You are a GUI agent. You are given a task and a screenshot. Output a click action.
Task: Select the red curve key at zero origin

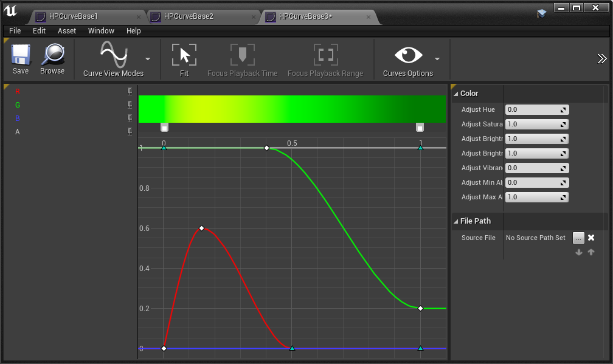coord(164,348)
